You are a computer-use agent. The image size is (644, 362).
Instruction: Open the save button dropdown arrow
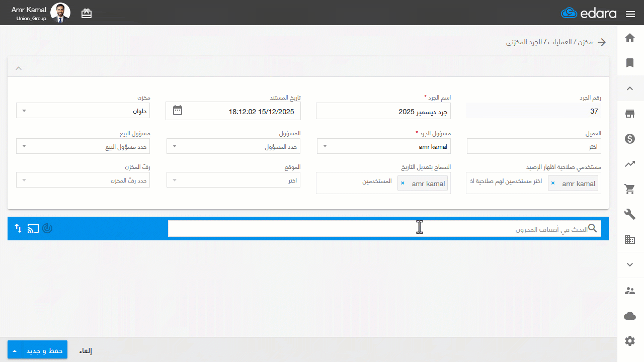[15, 350]
